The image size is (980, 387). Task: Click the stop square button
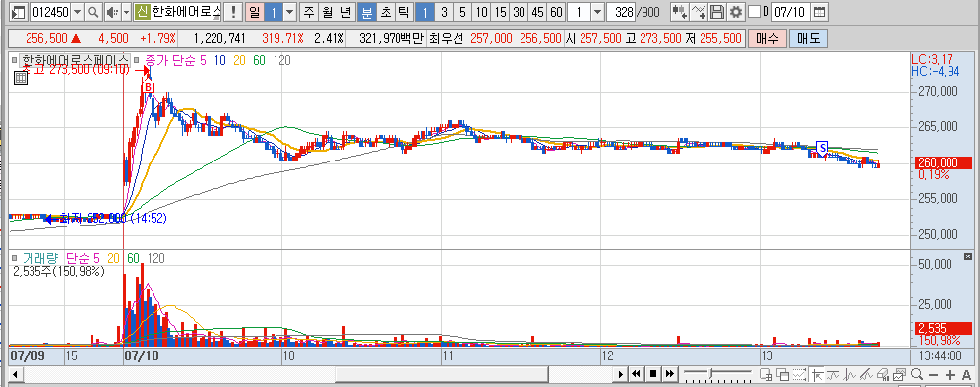click(653, 374)
